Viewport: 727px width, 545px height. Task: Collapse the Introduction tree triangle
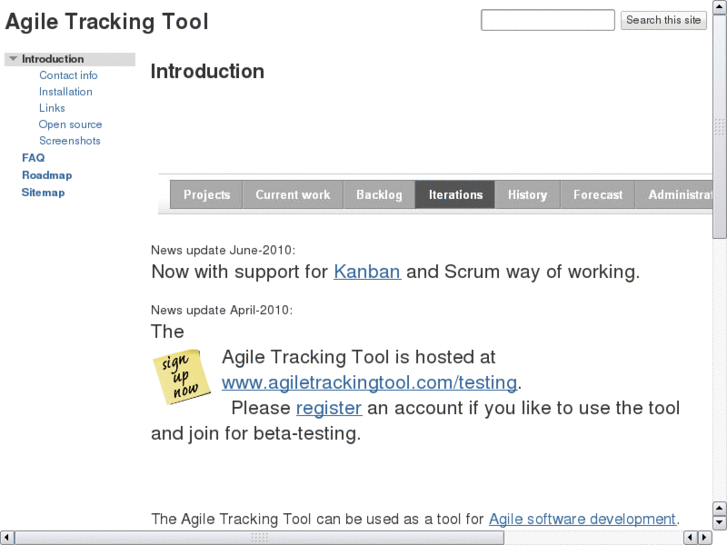point(13,59)
